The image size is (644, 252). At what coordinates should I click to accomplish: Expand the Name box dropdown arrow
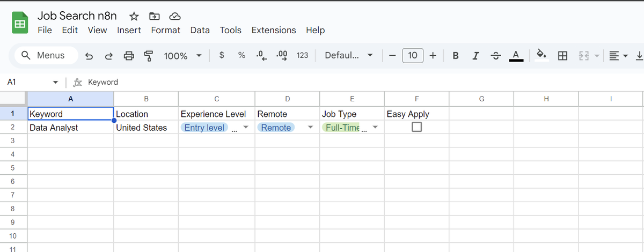click(x=55, y=83)
